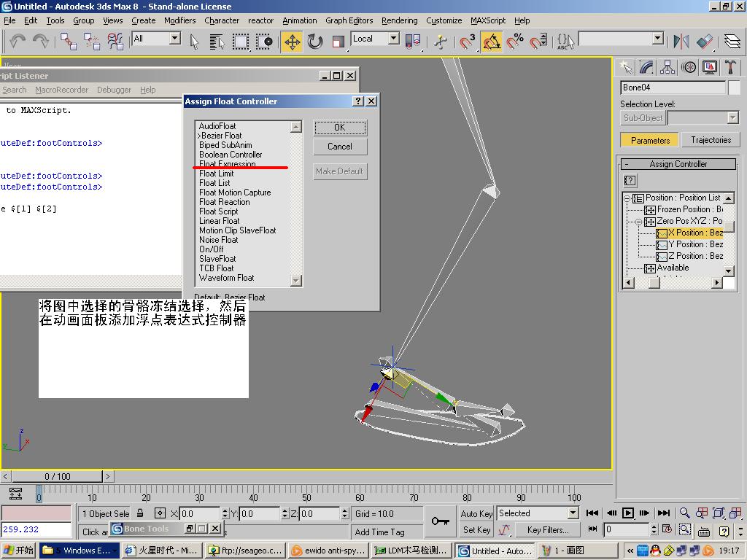Click the Undo arrow icon
747x560 pixels.
click(x=18, y=41)
